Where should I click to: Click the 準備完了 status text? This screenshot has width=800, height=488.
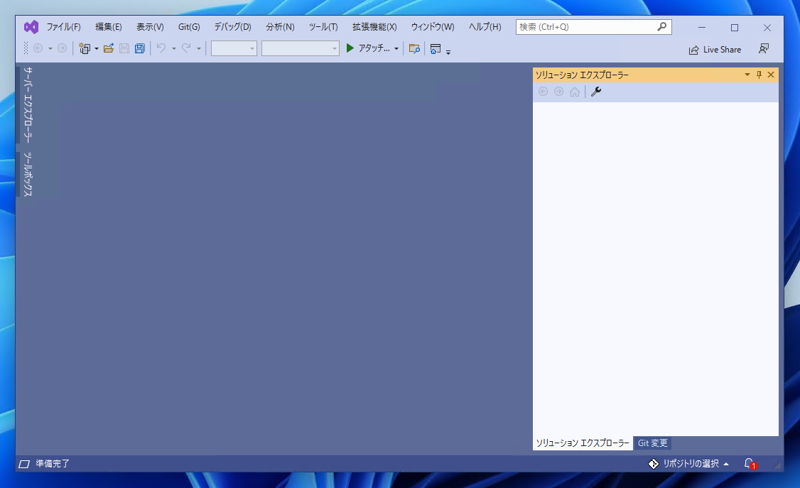coord(52,463)
